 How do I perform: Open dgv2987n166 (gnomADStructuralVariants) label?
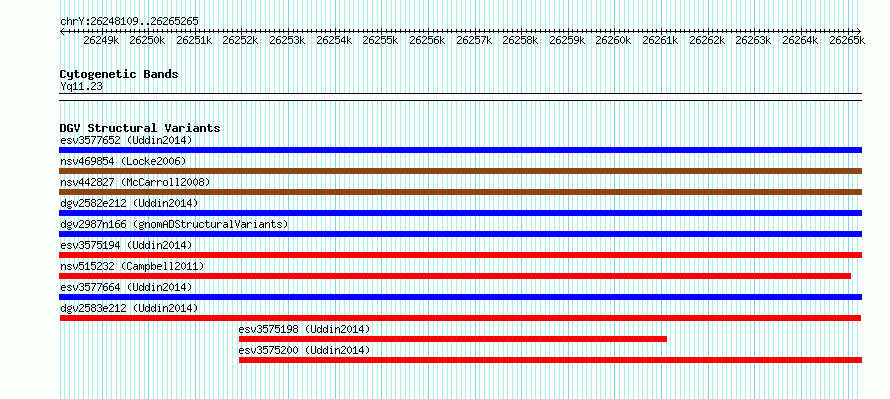pyautogui.click(x=174, y=224)
